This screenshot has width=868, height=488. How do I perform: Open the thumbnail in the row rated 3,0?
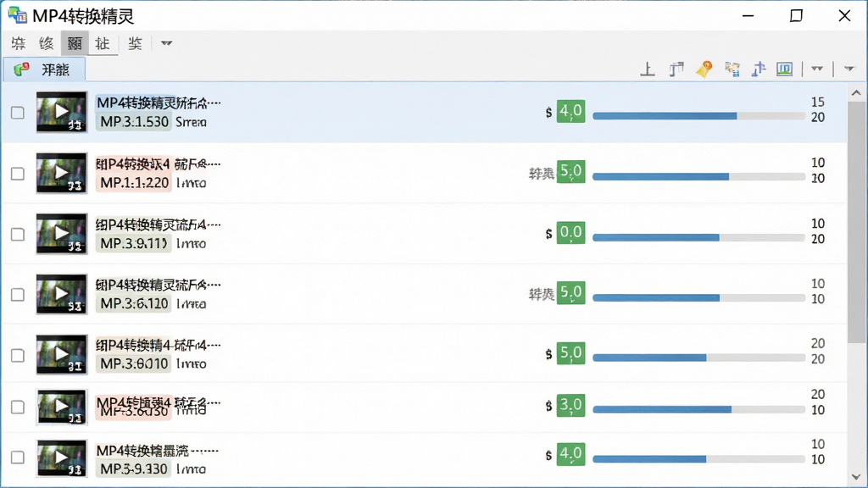click(x=61, y=407)
